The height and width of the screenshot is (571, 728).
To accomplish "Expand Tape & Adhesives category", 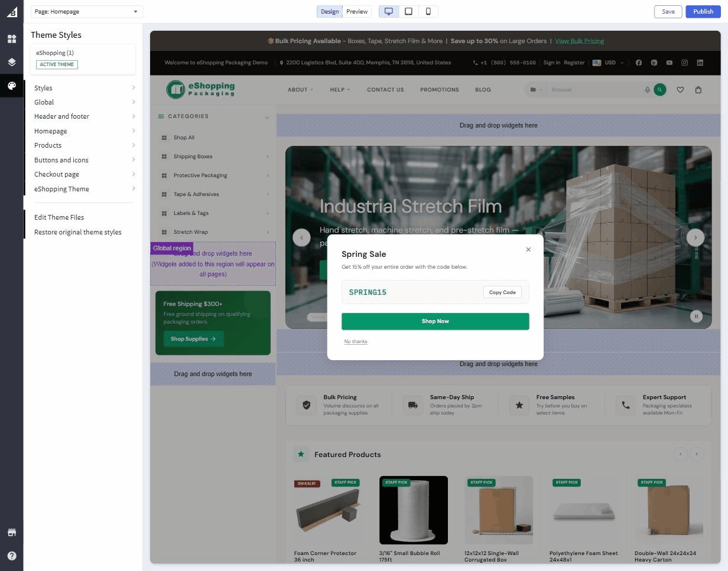I will coord(268,194).
